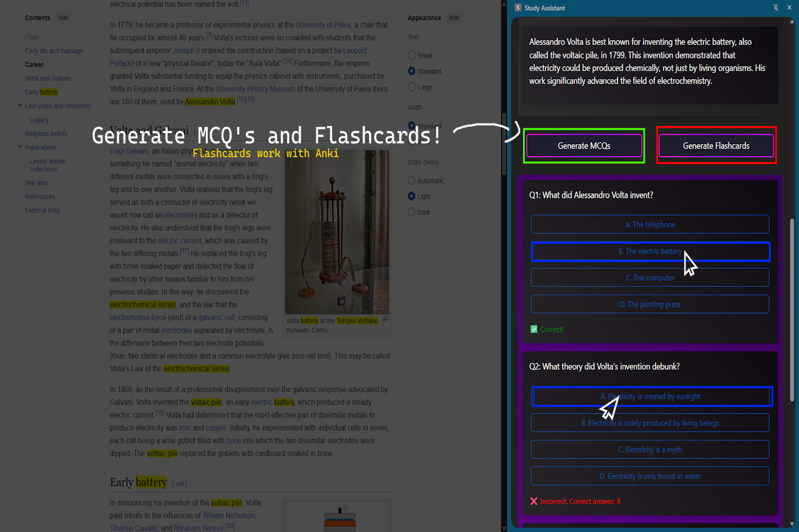
Task: Choose C. Electricity is a myth
Action: tap(650, 450)
